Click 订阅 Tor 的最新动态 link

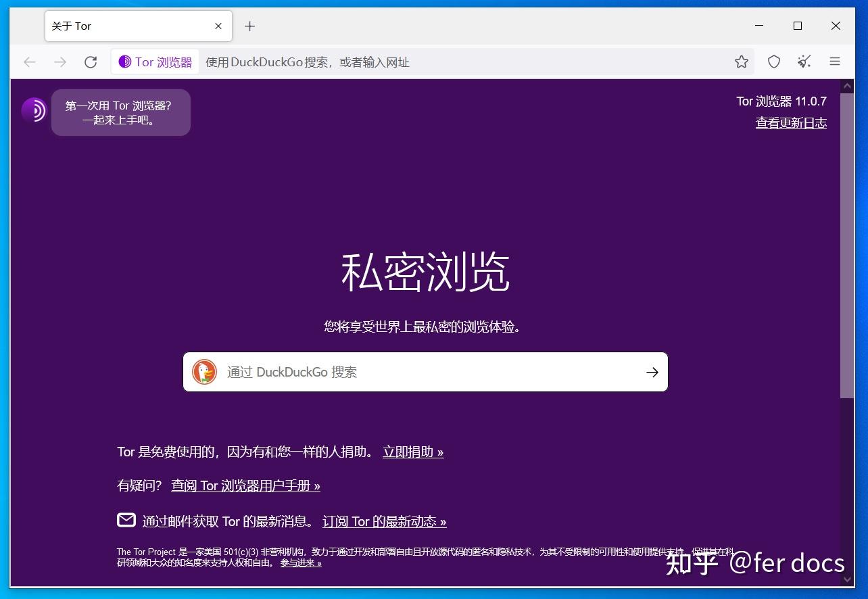tap(384, 521)
